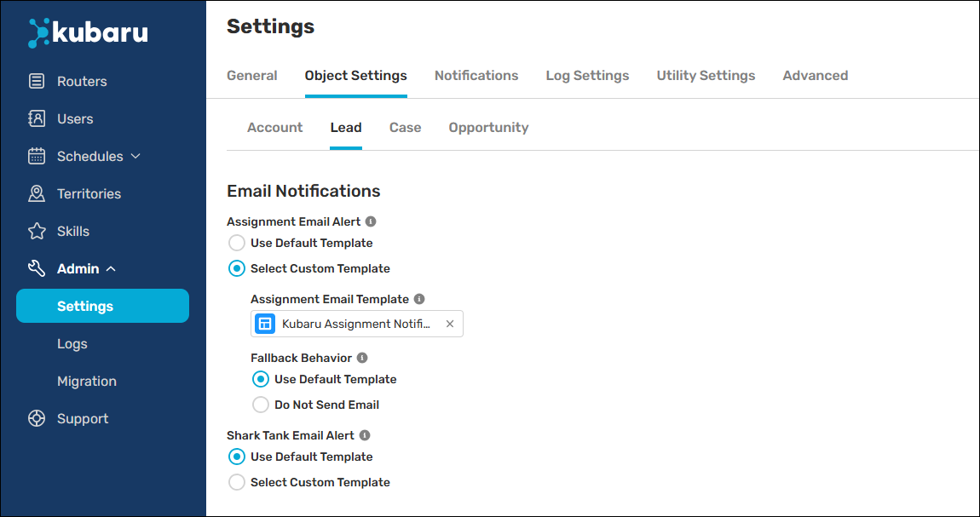Switch to the Notifications tab
This screenshot has height=517, width=980.
point(476,76)
